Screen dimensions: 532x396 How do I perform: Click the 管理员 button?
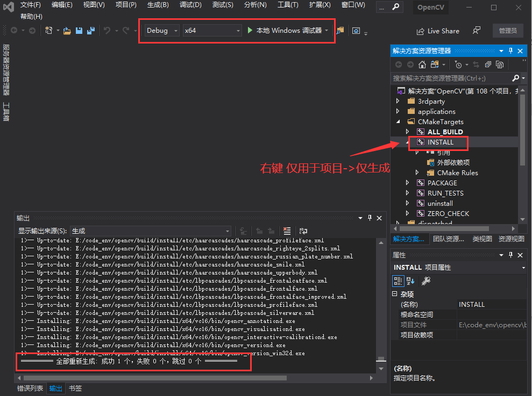click(508, 31)
